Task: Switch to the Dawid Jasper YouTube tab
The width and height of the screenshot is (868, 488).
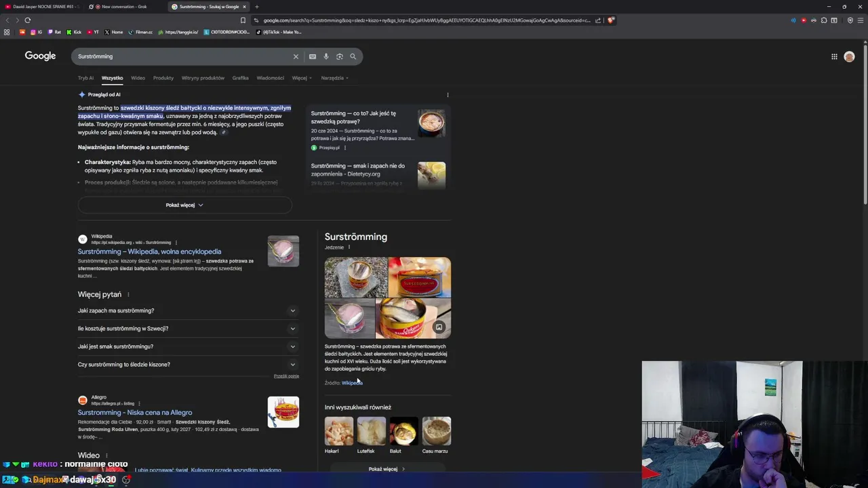Action: (x=41, y=7)
